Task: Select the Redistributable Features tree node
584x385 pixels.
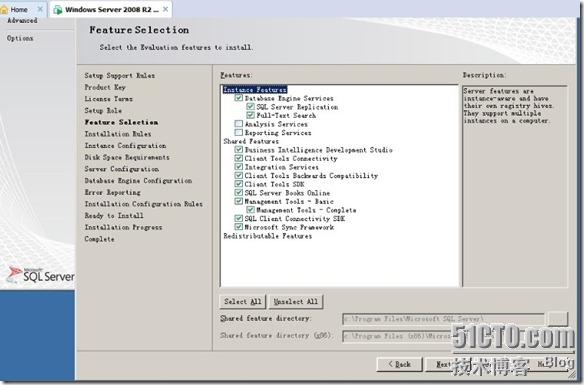Action: click(x=267, y=236)
